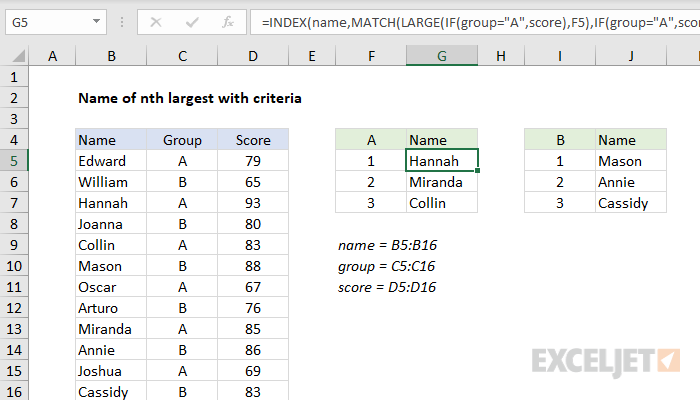This screenshot has width=700, height=400.
Task: Select the cell containing 'Arturo'
Action: pos(111,308)
